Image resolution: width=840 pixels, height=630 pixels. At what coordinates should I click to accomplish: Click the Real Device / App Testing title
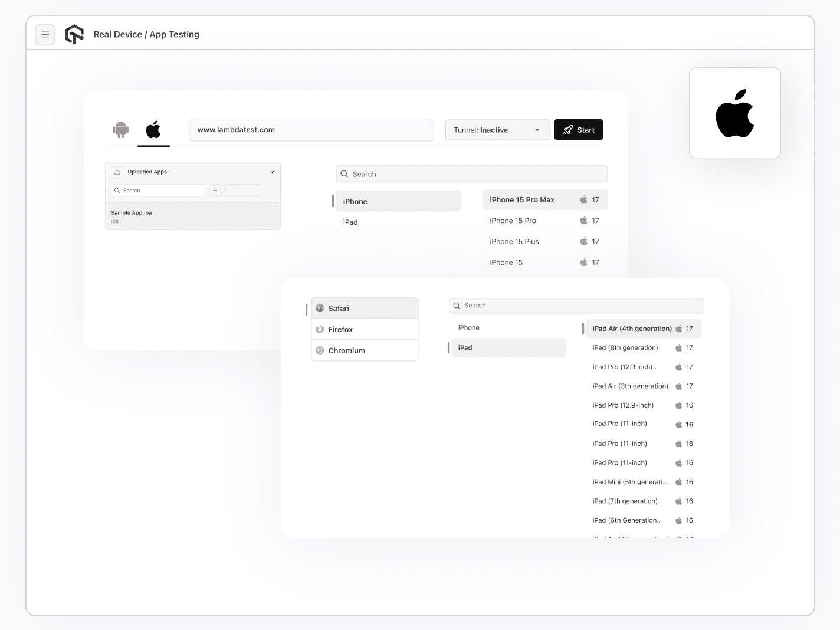(x=146, y=34)
